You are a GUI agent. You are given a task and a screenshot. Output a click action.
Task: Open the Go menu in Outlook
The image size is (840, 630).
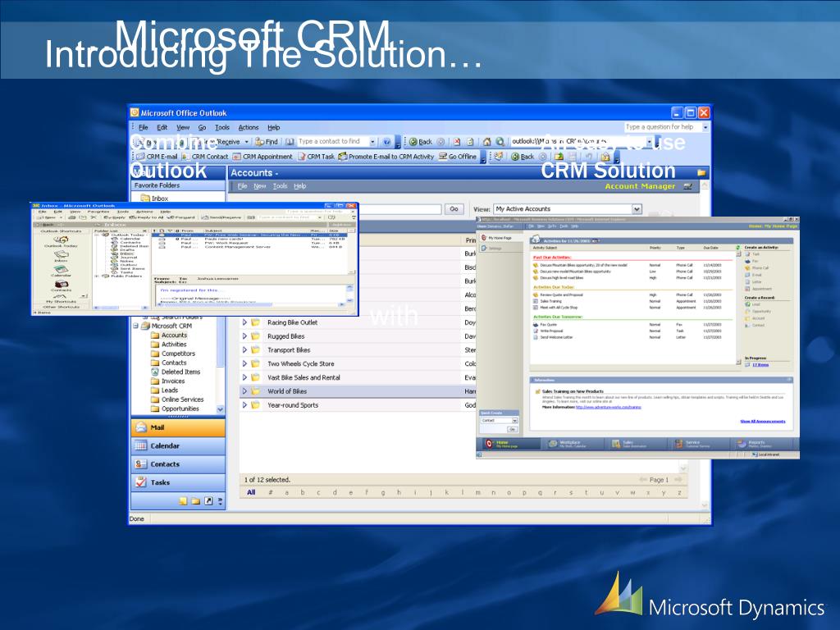pyautogui.click(x=202, y=127)
